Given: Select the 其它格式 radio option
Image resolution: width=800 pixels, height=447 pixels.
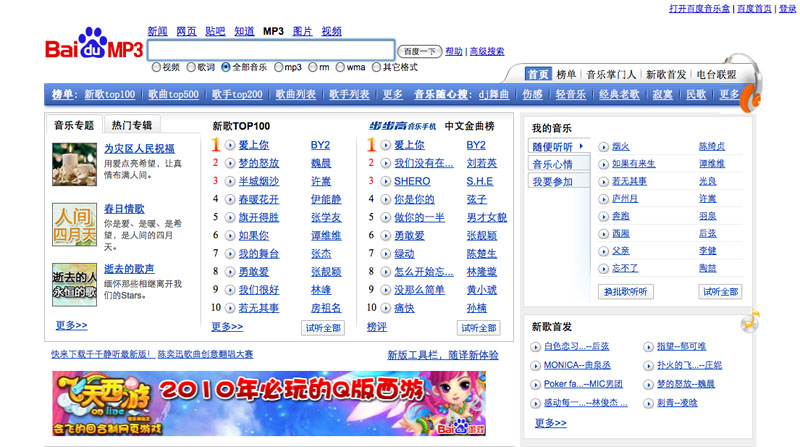Looking at the screenshot, I should tap(377, 67).
